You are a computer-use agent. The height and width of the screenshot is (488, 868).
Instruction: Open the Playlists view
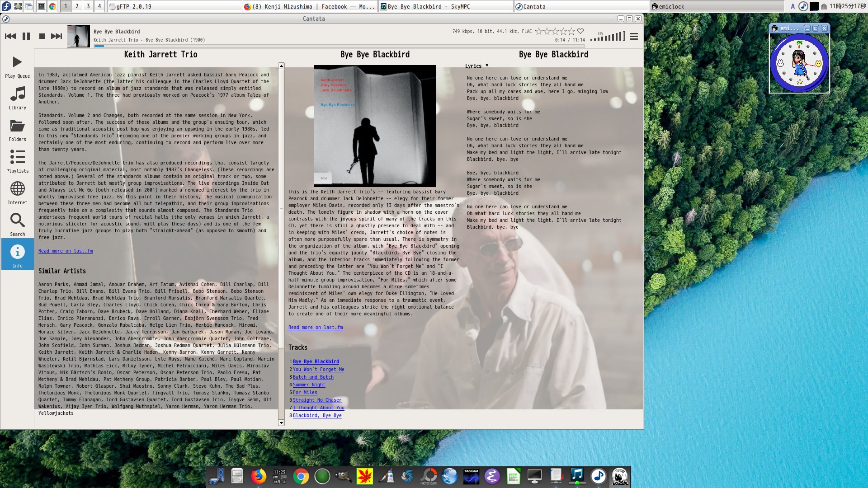(x=17, y=161)
